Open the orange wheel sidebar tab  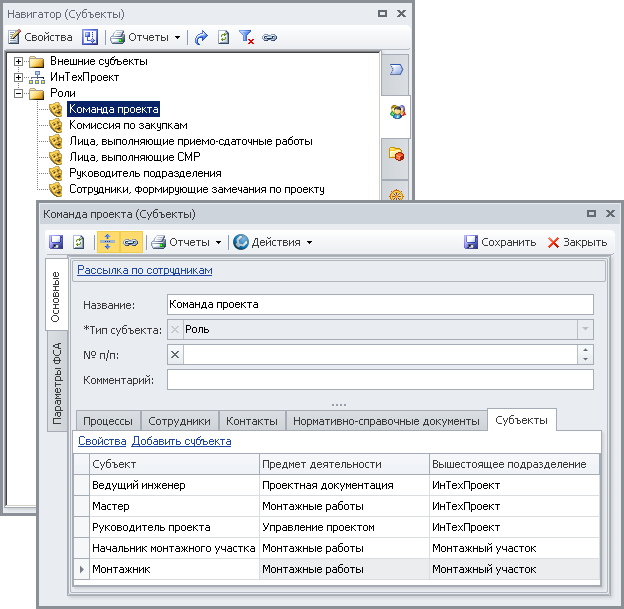(396, 194)
